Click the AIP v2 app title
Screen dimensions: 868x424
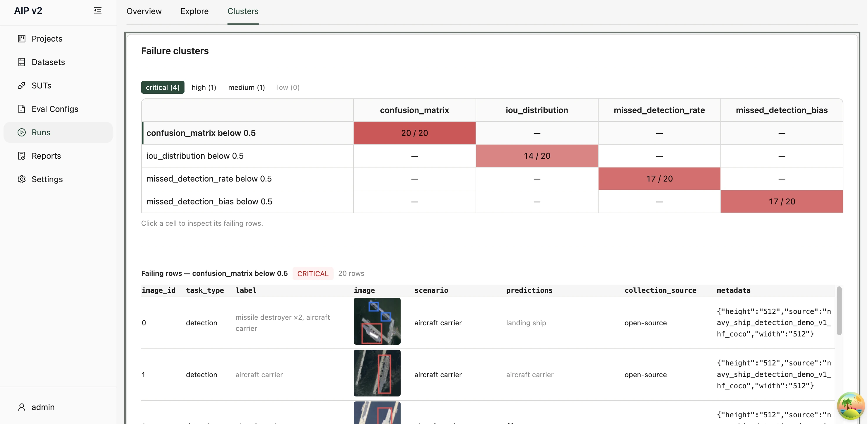click(x=28, y=11)
